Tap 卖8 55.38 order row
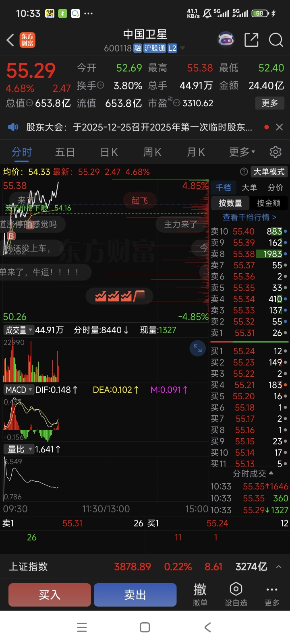 coord(249,254)
